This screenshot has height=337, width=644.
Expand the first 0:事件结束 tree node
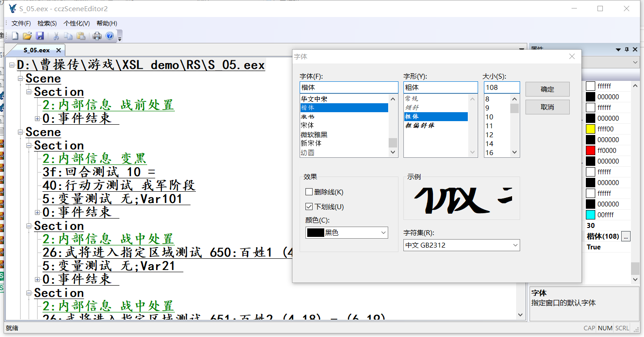click(x=38, y=118)
